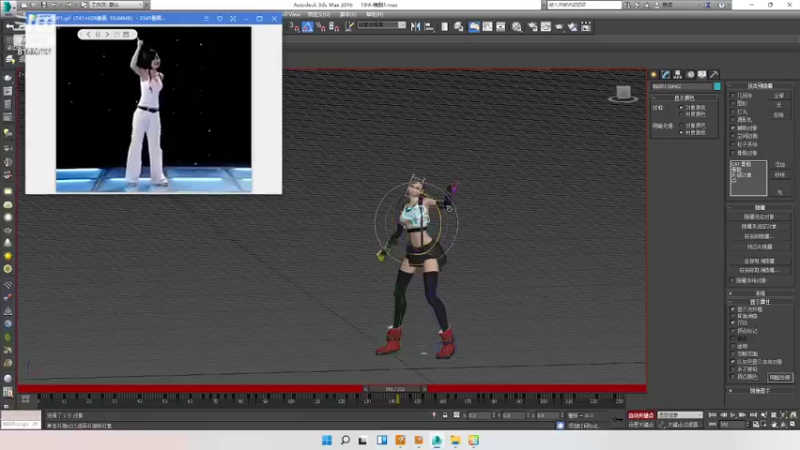Check the 空间扭曲 hide-by-category checkbox
The height and width of the screenshot is (450, 800).
(733, 136)
